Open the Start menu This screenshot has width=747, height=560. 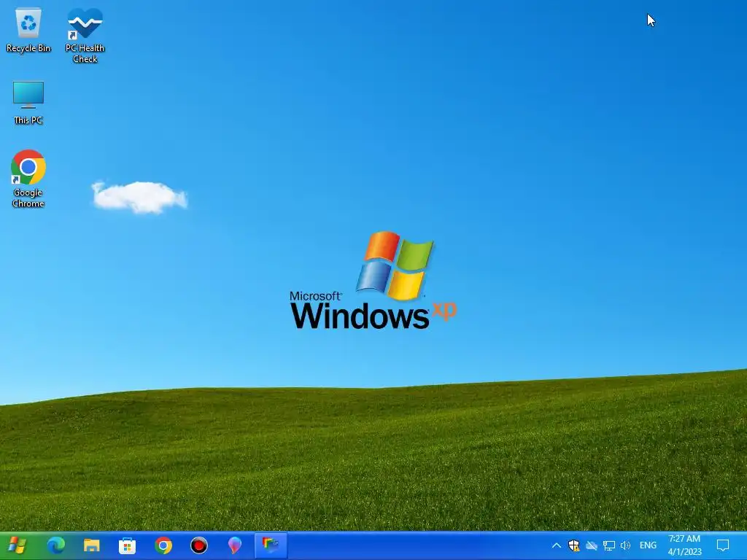click(18, 545)
